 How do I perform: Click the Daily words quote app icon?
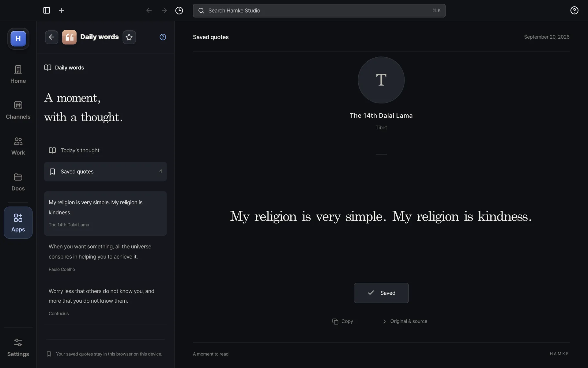click(69, 37)
